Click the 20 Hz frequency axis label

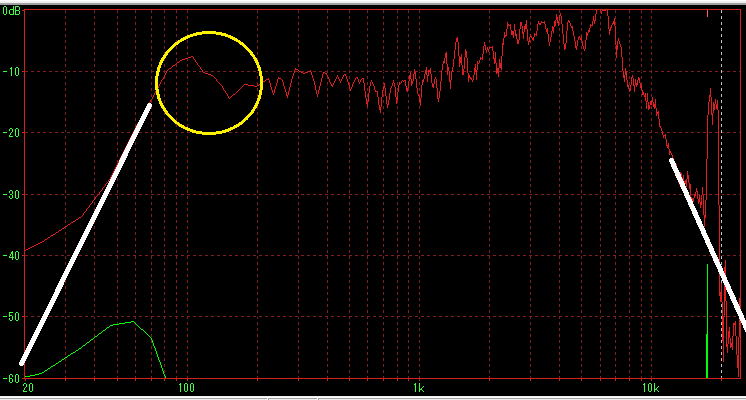tap(28, 388)
